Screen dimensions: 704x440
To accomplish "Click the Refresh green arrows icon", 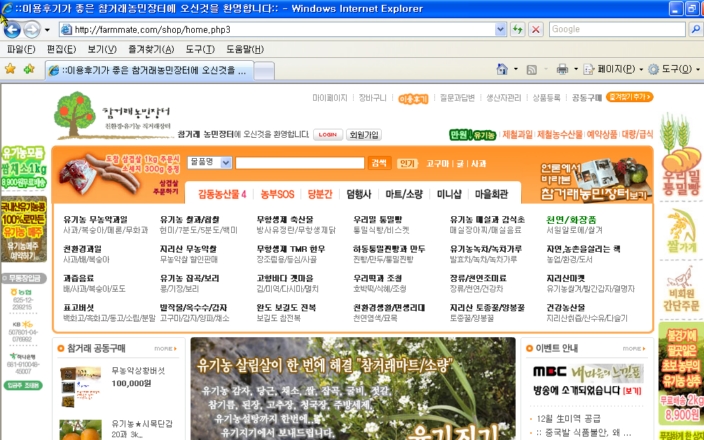I will (518, 30).
